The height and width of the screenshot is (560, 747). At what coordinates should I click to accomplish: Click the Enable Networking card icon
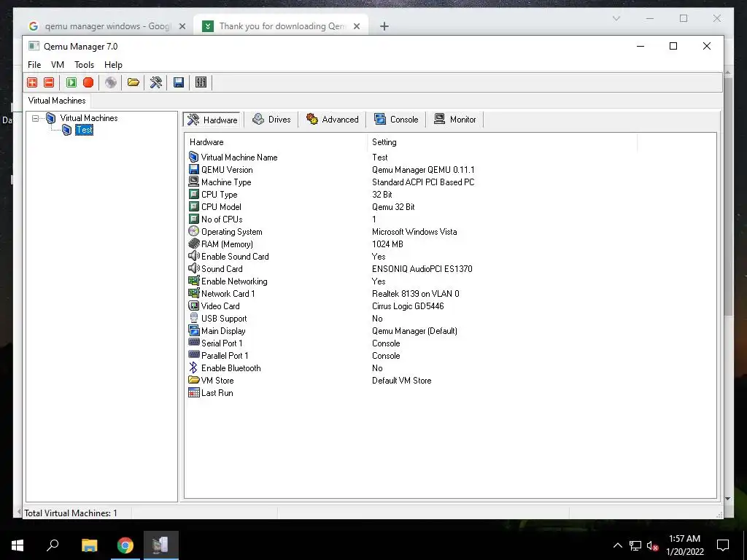193,281
